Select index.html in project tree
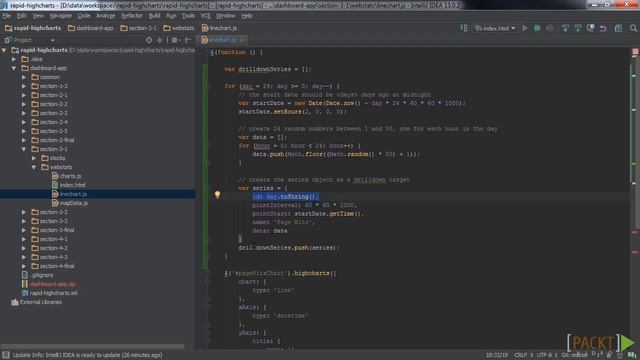The width and height of the screenshot is (640, 360). click(69, 185)
